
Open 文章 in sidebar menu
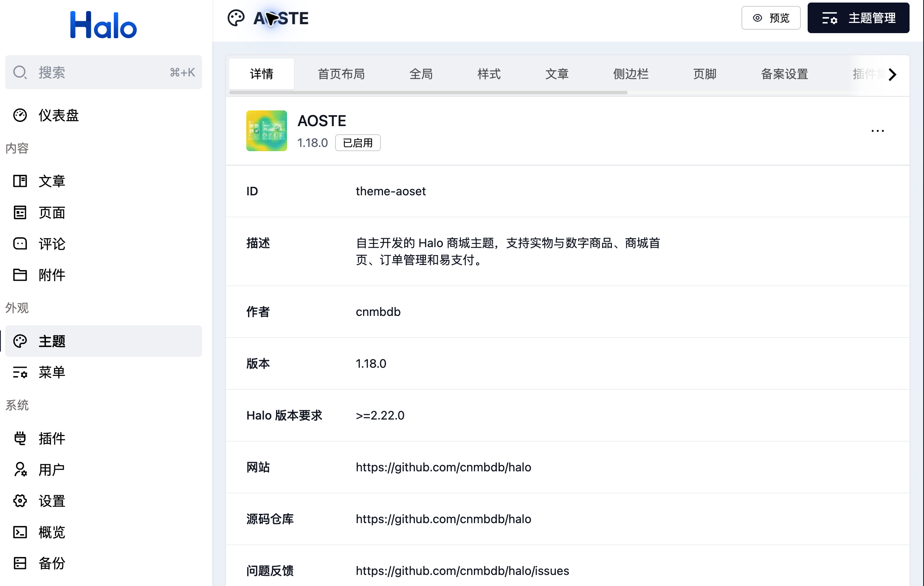(104, 181)
